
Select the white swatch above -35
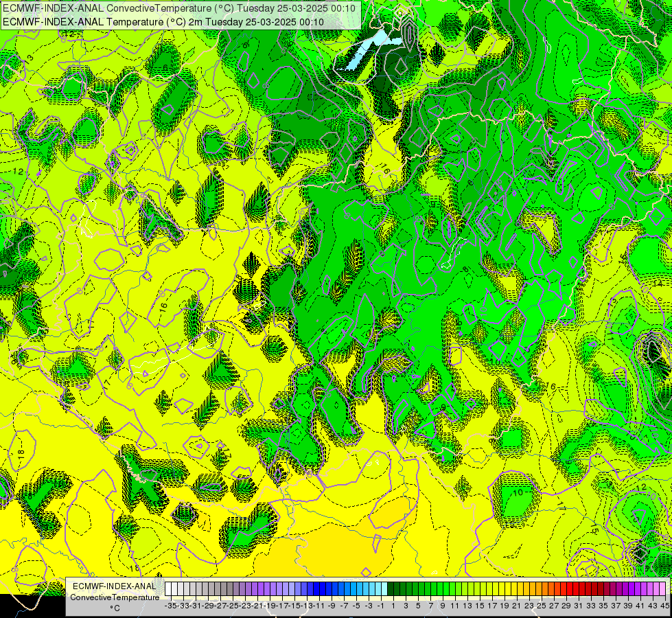click(x=168, y=589)
